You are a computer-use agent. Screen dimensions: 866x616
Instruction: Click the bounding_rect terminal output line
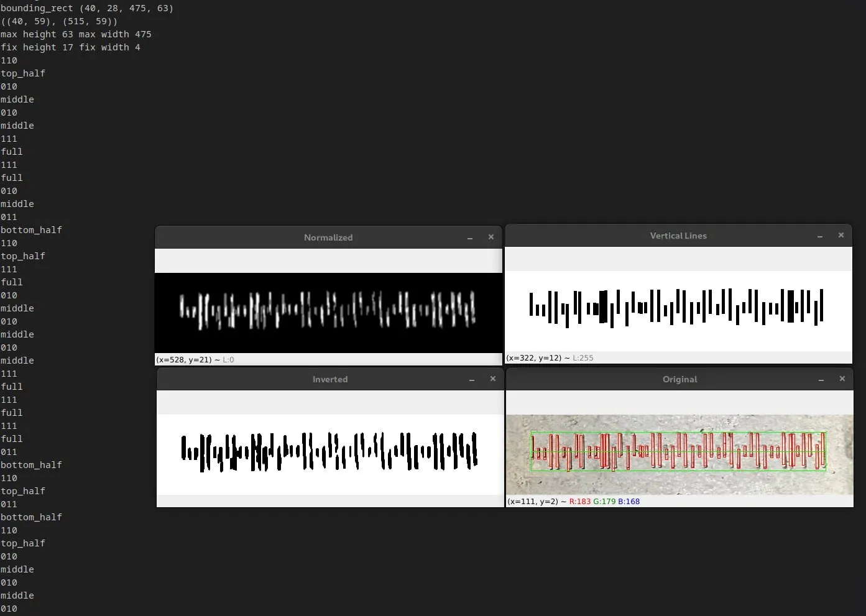click(87, 8)
